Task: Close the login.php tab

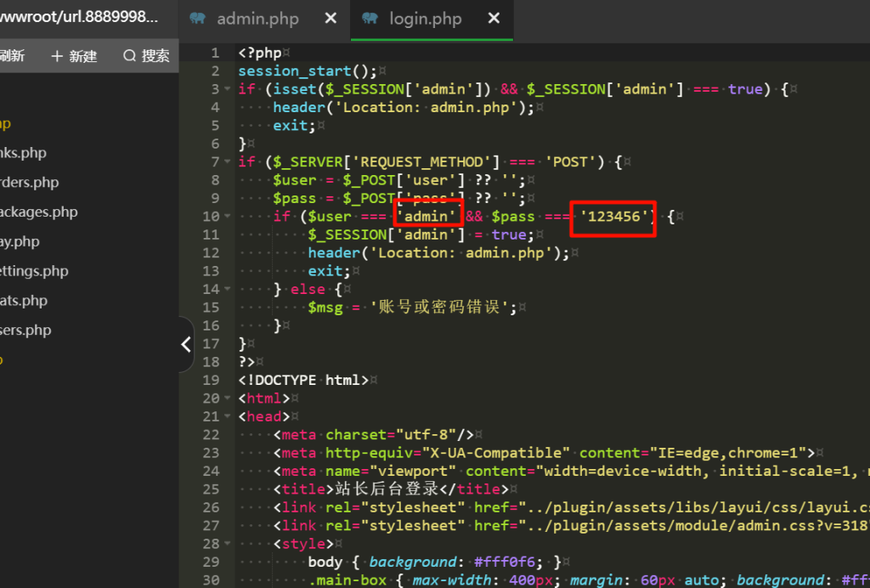Action: coord(494,18)
